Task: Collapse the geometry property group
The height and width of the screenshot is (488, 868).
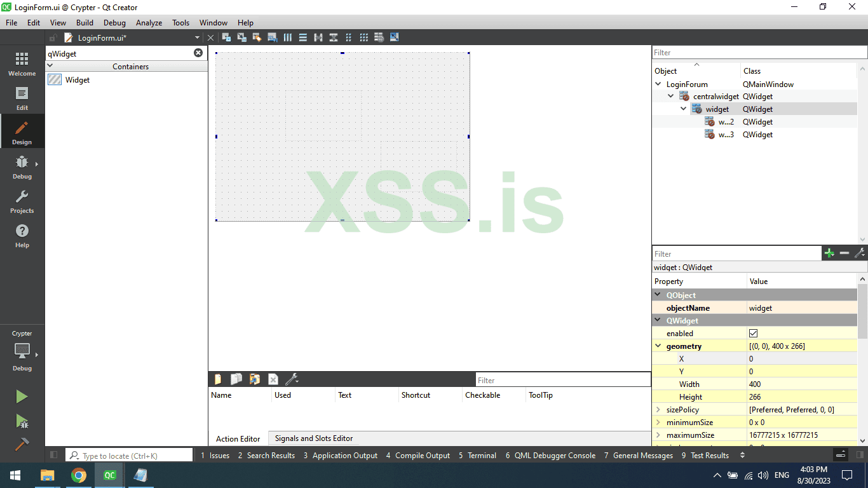Action: pos(658,346)
